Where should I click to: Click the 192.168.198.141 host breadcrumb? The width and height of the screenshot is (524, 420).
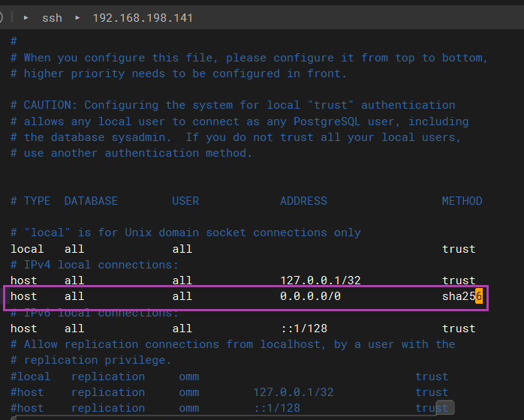143,18
